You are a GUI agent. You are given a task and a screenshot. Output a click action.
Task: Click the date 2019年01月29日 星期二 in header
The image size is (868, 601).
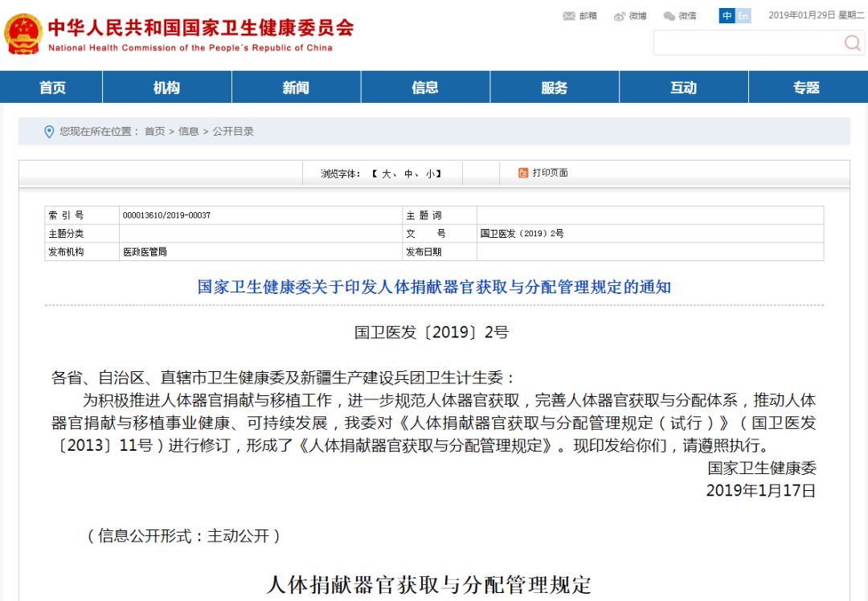click(x=816, y=15)
